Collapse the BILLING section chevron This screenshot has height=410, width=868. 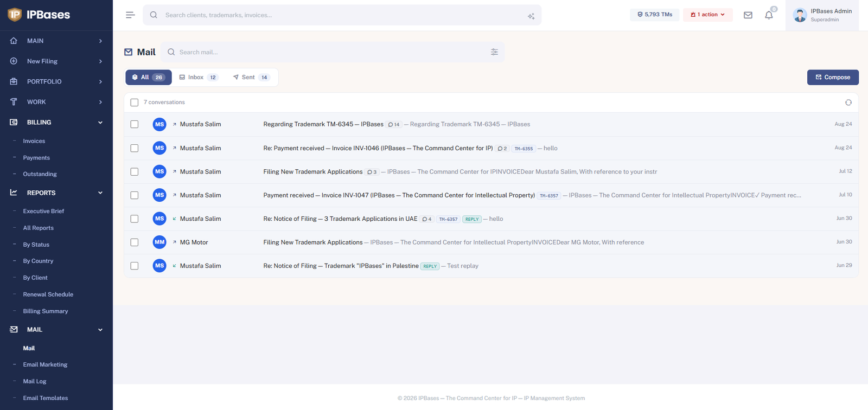[x=100, y=123]
